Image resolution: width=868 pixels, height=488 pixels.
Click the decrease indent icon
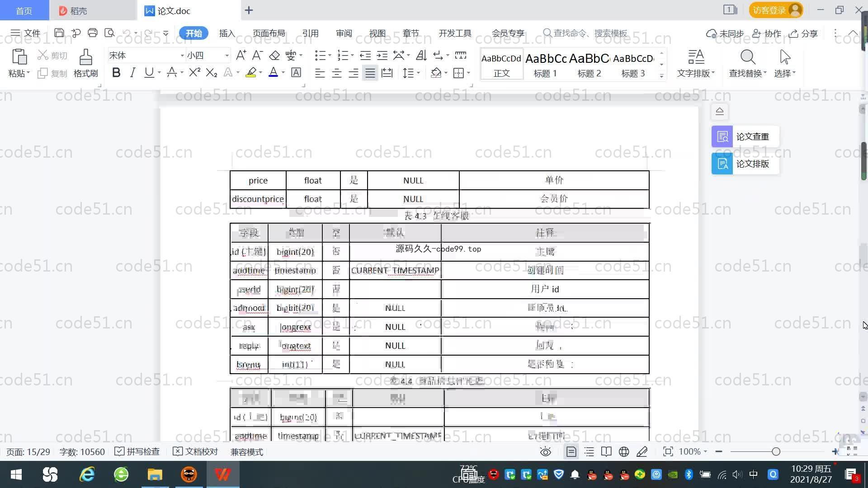(x=365, y=55)
